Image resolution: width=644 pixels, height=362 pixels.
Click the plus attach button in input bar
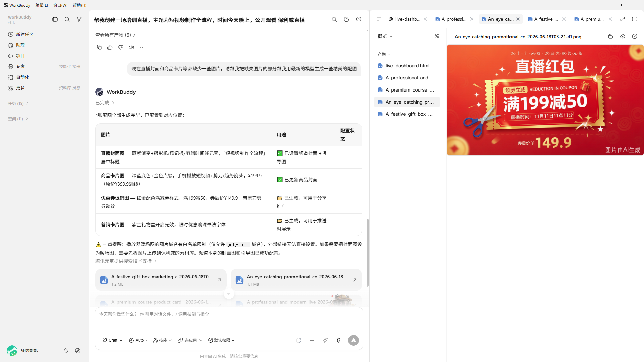click(x=312, y=340)
